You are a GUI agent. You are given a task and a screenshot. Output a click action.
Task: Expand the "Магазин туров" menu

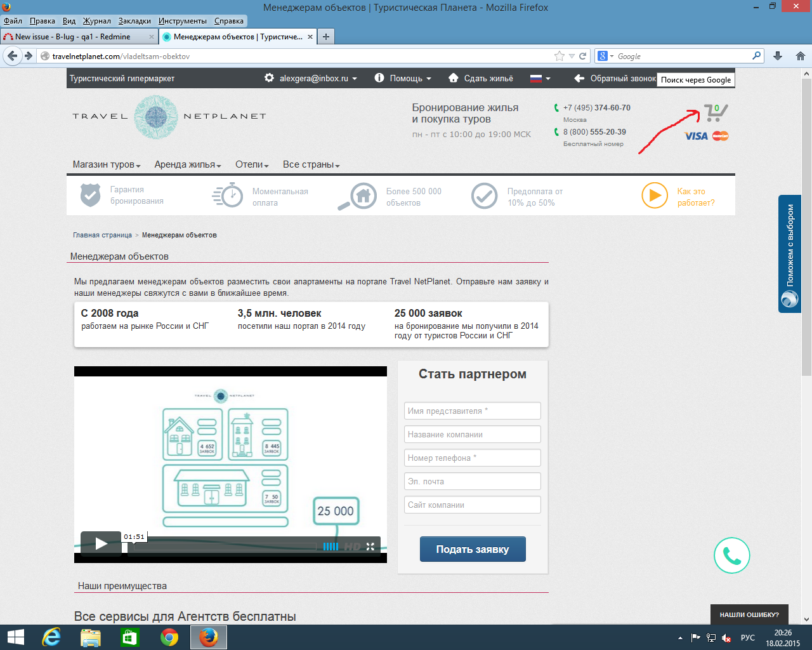click(x=106, y=164)
